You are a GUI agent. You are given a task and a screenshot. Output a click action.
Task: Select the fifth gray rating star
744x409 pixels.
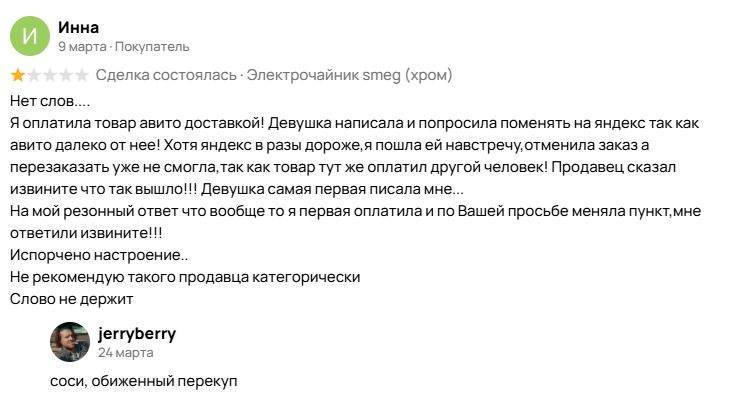[x=82, y=75]
